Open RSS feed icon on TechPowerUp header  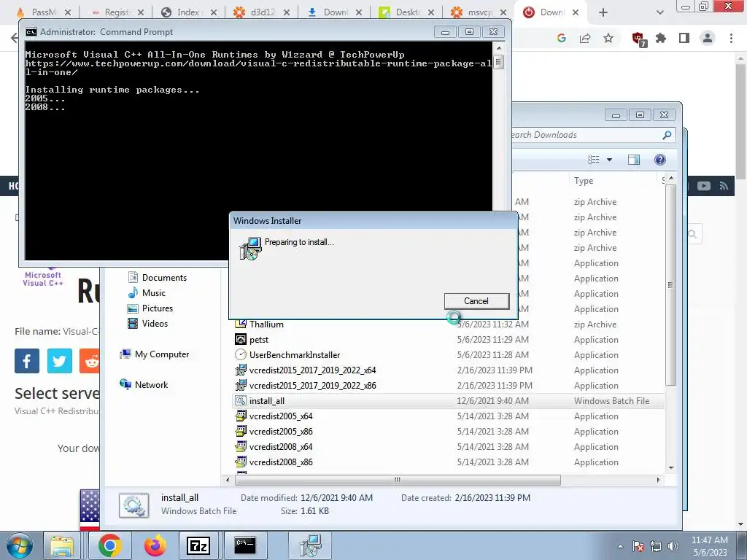(724, 186)
